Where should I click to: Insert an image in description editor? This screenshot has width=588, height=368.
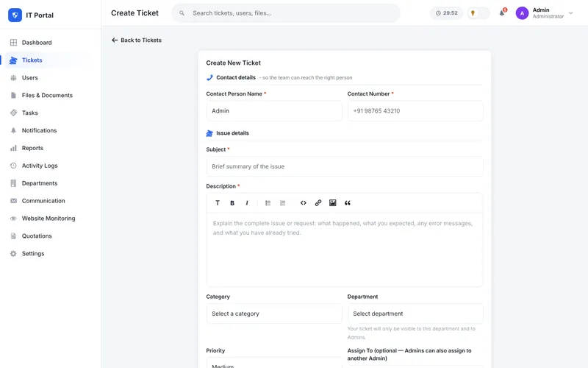click(x=333, y=203)
